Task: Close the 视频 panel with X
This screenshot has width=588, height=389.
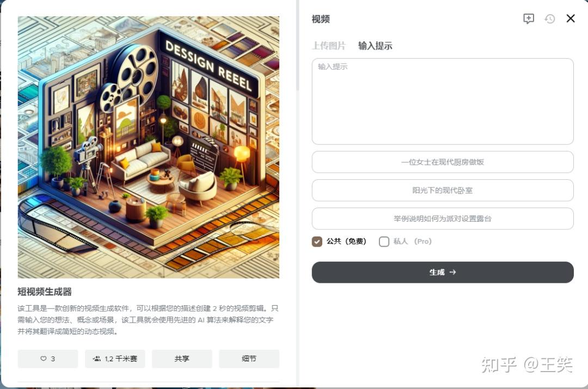Action: coord(571,19)
